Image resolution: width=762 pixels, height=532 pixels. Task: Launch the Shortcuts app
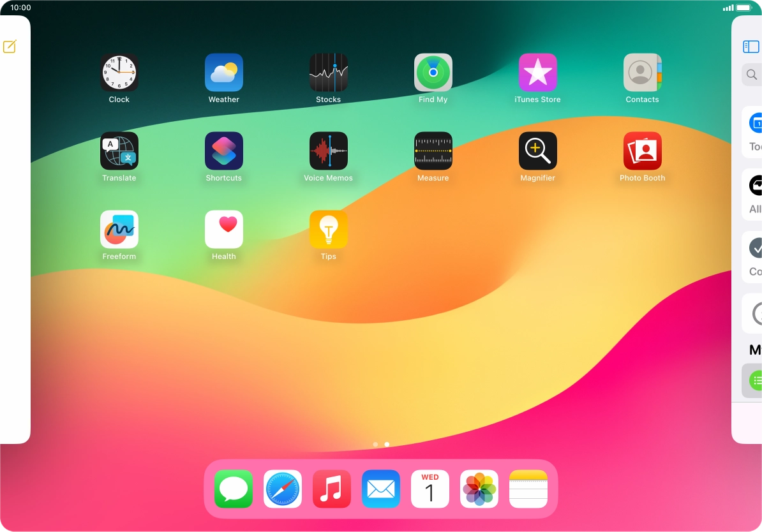(224, 151)
